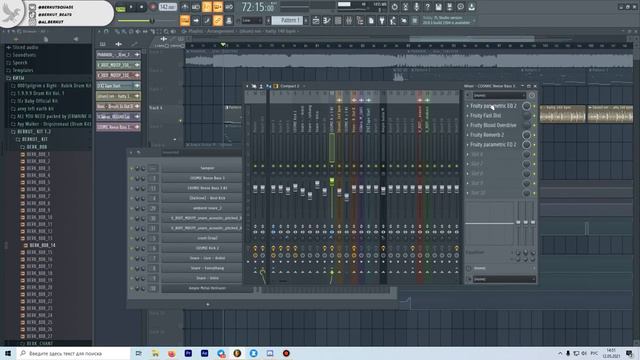Open the Mixer view icon

[x=349, y=20]
